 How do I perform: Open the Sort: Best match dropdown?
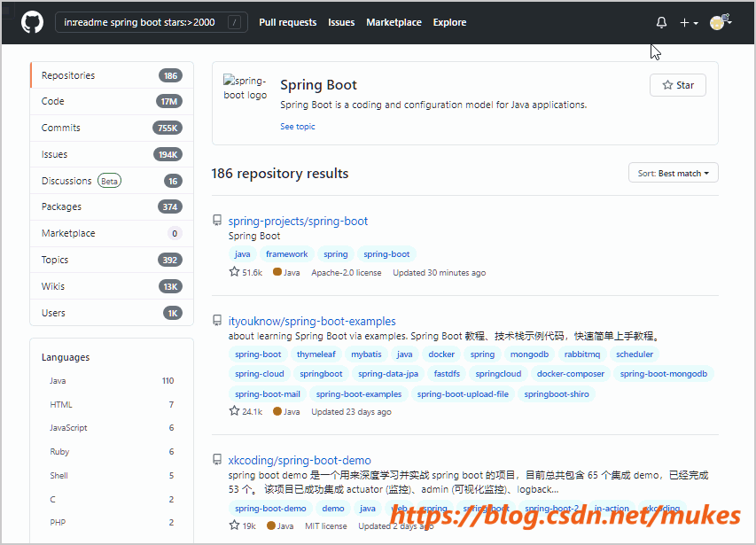pos(673,173)
